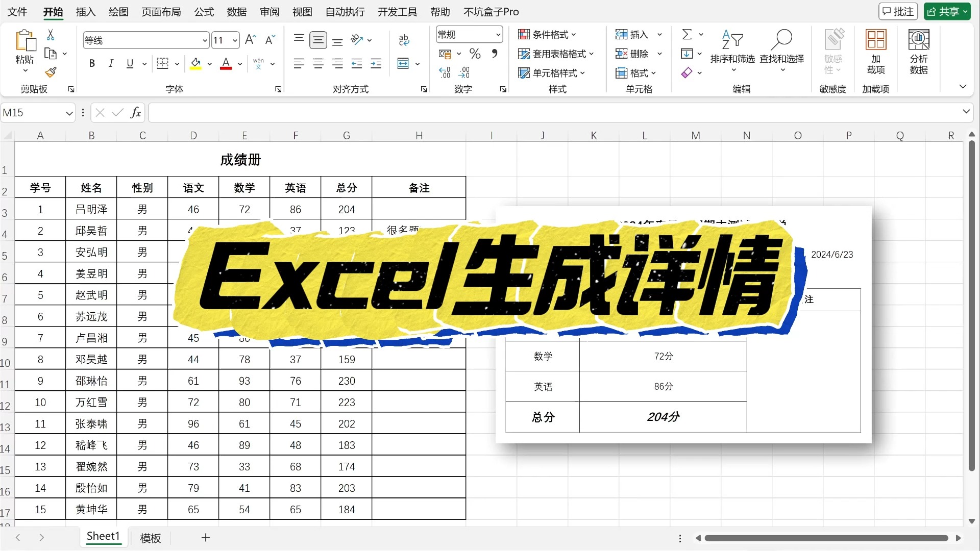Increase font size with the larger A
The height and width of the screenshot is (551, 980).
pos(250,40)
